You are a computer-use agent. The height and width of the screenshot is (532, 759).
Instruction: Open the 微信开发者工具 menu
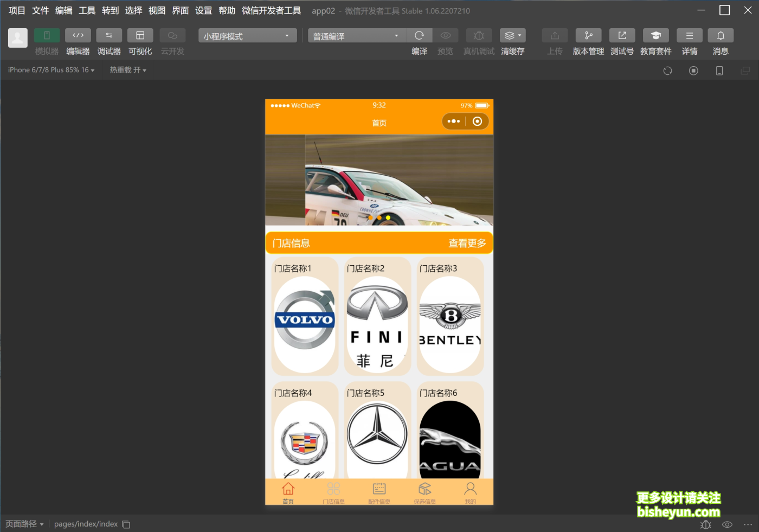pyautogui.click(x=271, y=10)
